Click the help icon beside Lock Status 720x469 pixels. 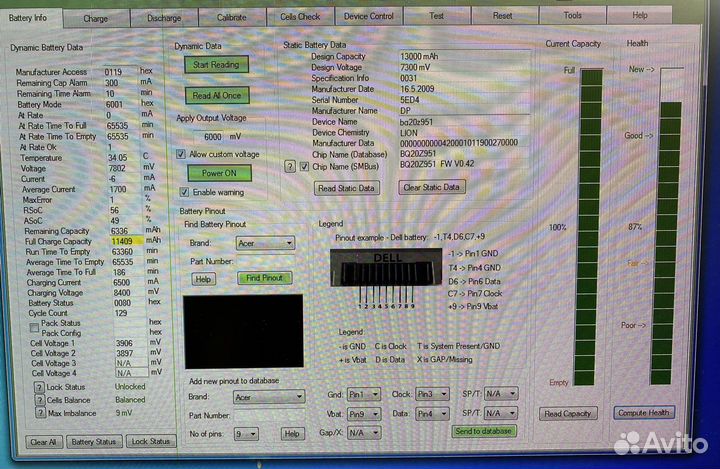coord(39,387)
